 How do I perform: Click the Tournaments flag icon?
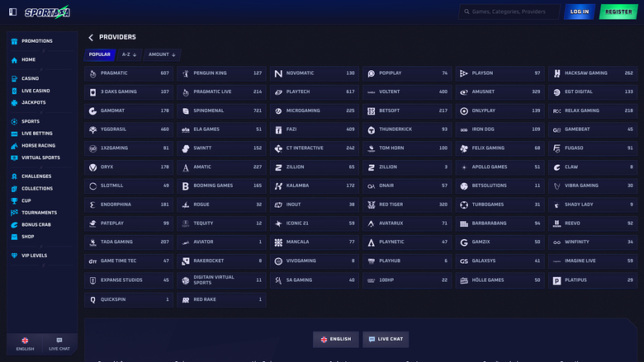(x=14, y=213)
